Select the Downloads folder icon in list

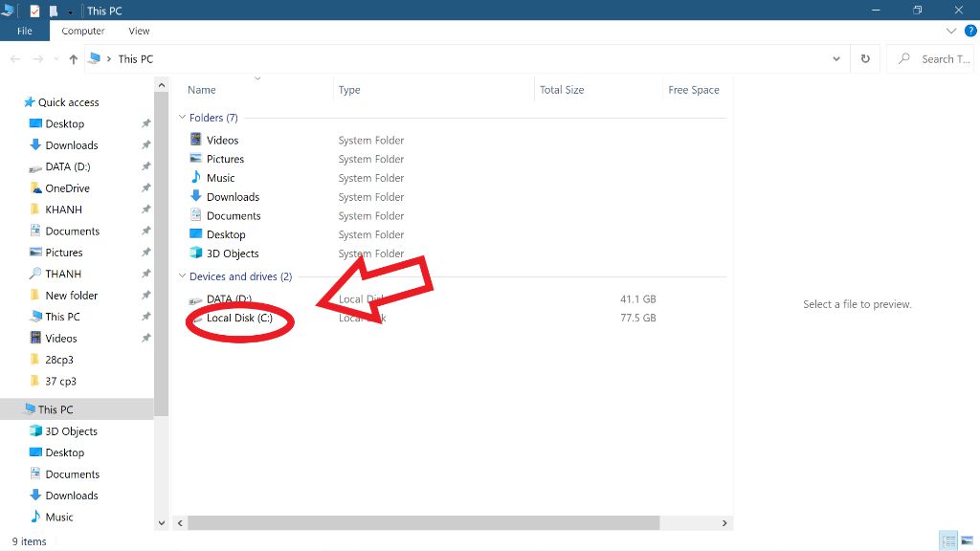[195, 195]
